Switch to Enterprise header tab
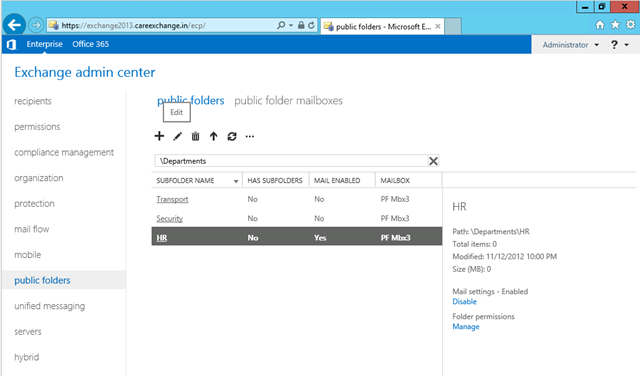 (x=44, y=44)
